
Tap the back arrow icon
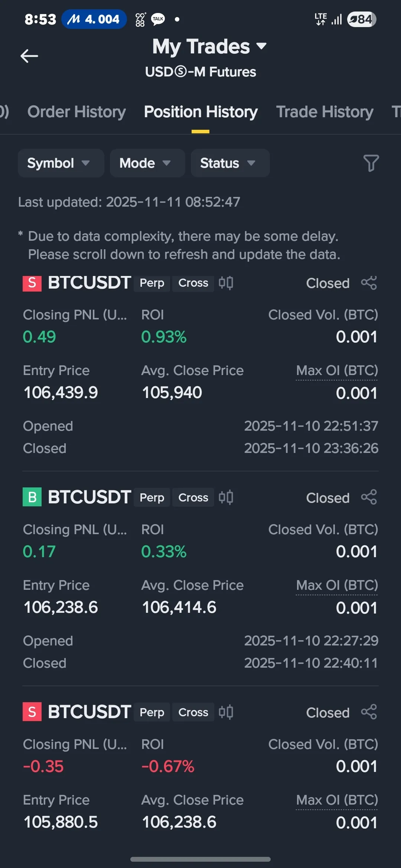[x=29, y=56]
